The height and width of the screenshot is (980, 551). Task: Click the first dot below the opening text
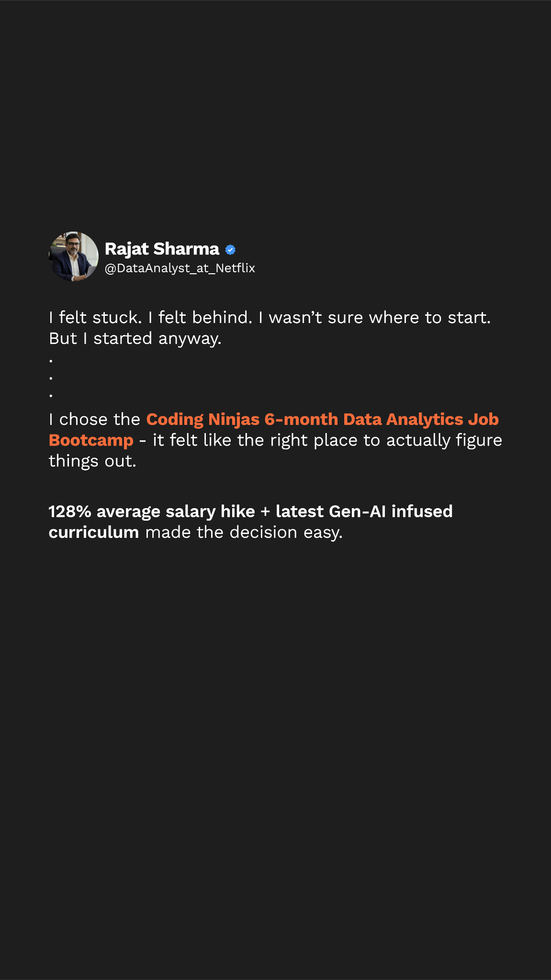click(51, 360)
